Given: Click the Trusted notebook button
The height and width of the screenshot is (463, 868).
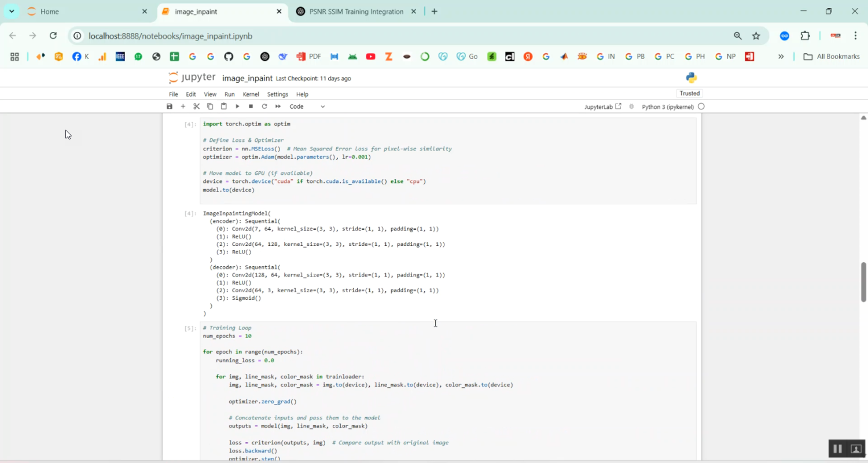Looking at the screenshot, I should [689, 93].
